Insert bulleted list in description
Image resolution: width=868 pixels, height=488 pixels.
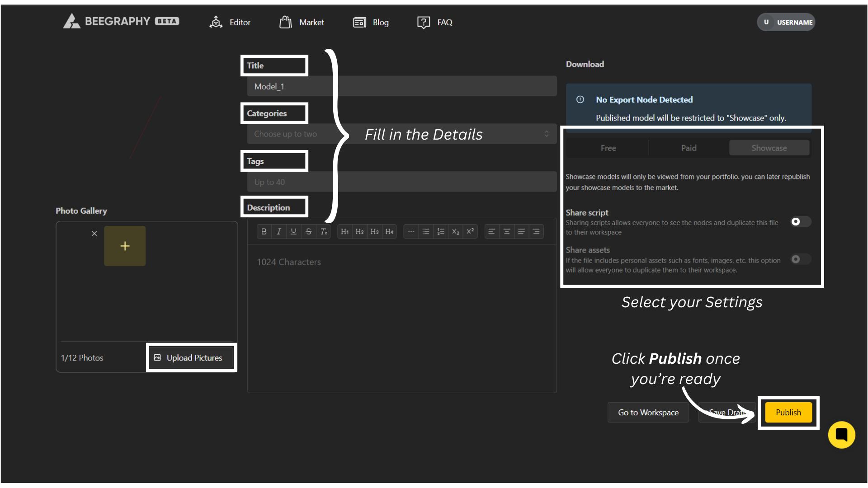coord(426,232)
